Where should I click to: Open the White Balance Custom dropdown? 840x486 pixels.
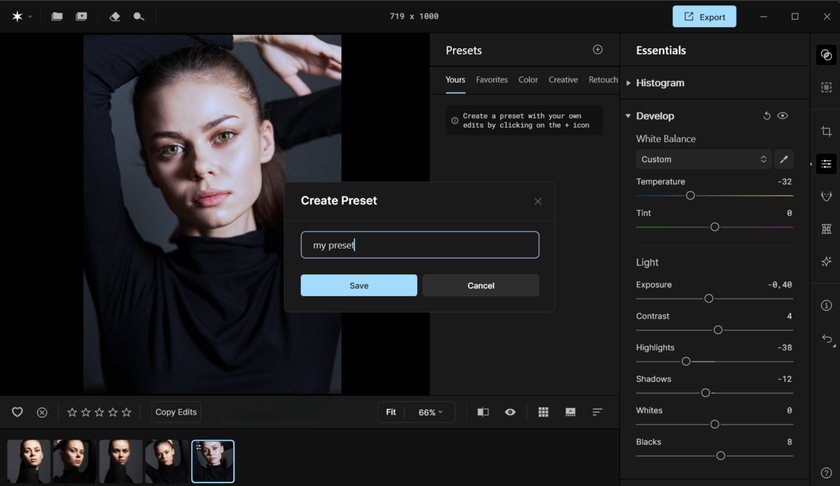703,159
